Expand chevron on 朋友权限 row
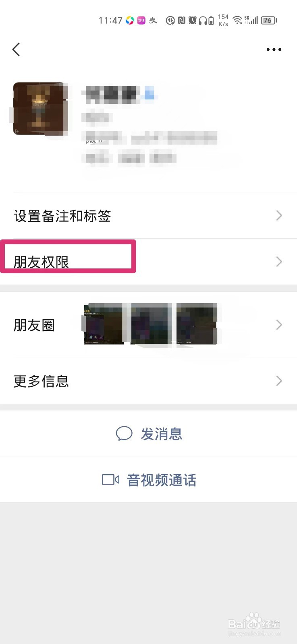Viewport: 297px width, 644px height. click(x=279, y=262)
